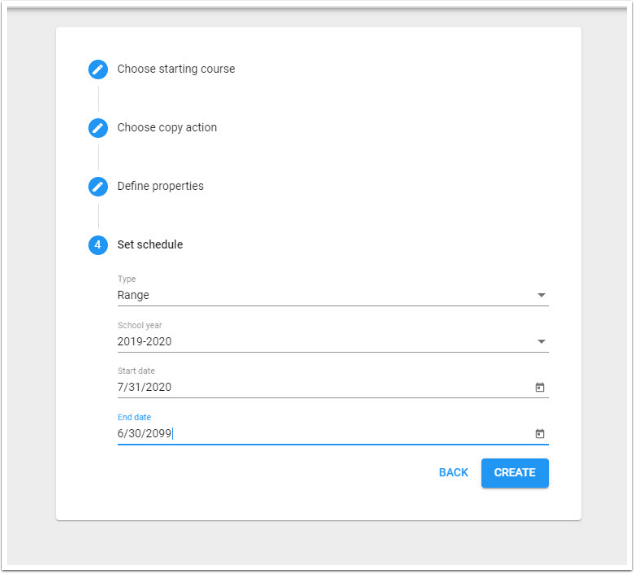Image resolution: width=634 pixels, height=573 pixels.
Task: Click the small 'Start date' field label
Action: coord(136,371)
